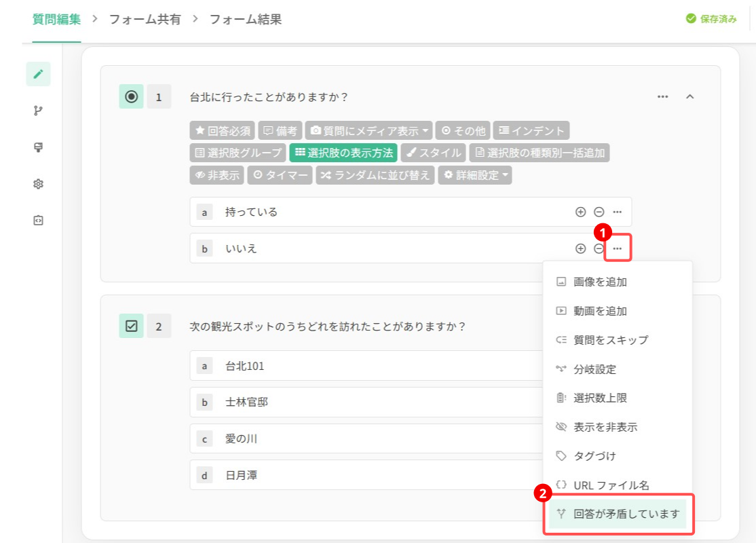Click question number 1 badge

159,97
